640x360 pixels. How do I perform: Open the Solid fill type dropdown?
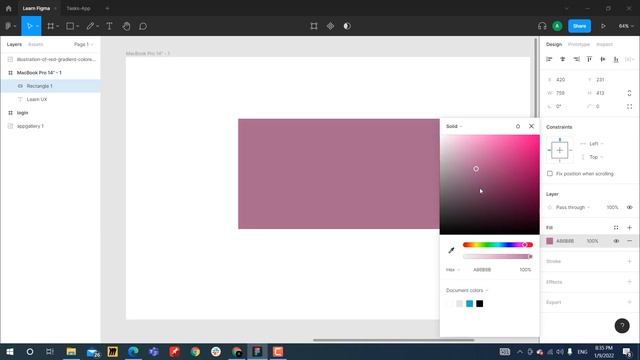tap(454, 127)
